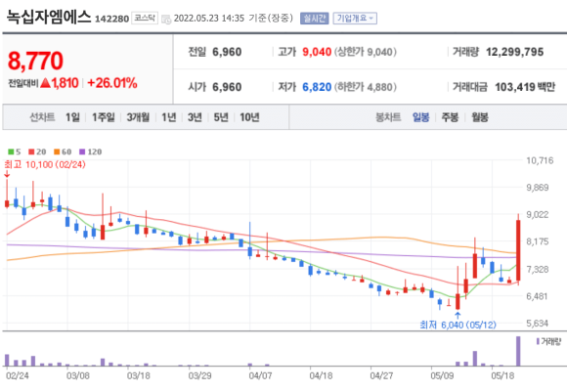Image resolution: width=567 pixels, height=392 pixels.
Task: Click the 실시간 button
Action: pyautogui.click(x=314, y=18)
